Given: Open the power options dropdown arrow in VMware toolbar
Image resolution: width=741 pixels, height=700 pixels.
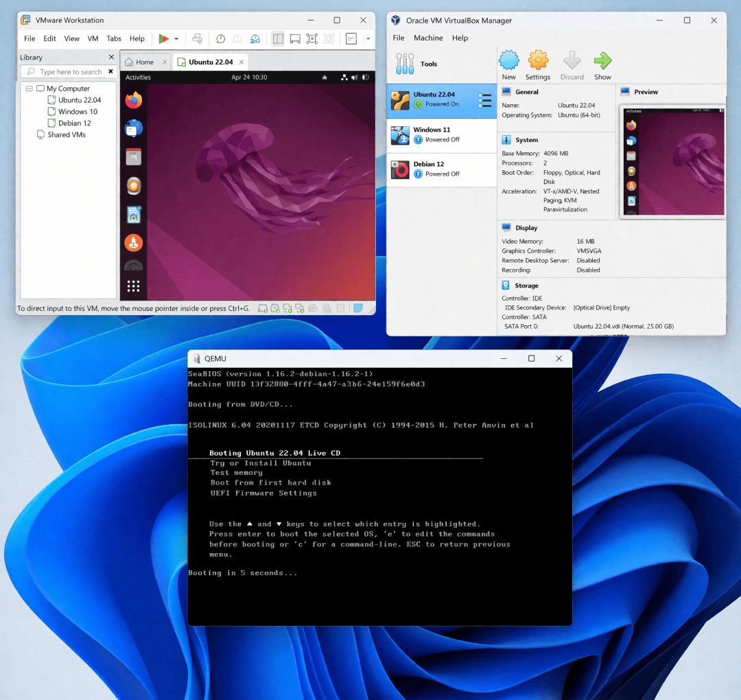Looking at the screenshot, I should point(176,38).
